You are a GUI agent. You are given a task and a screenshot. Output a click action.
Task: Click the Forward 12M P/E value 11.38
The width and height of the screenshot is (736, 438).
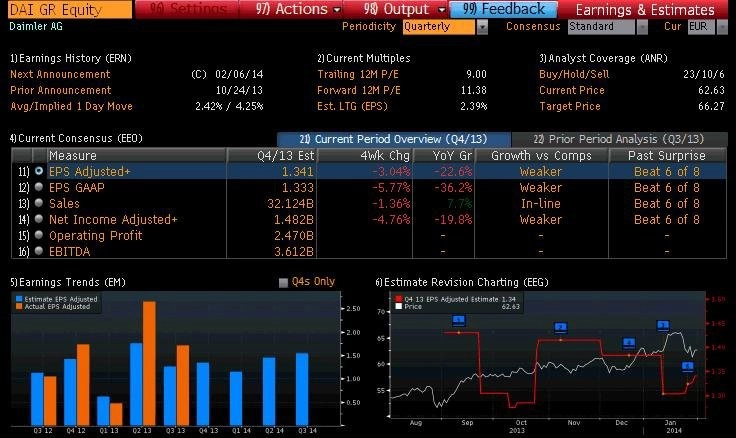pos(474,90)
